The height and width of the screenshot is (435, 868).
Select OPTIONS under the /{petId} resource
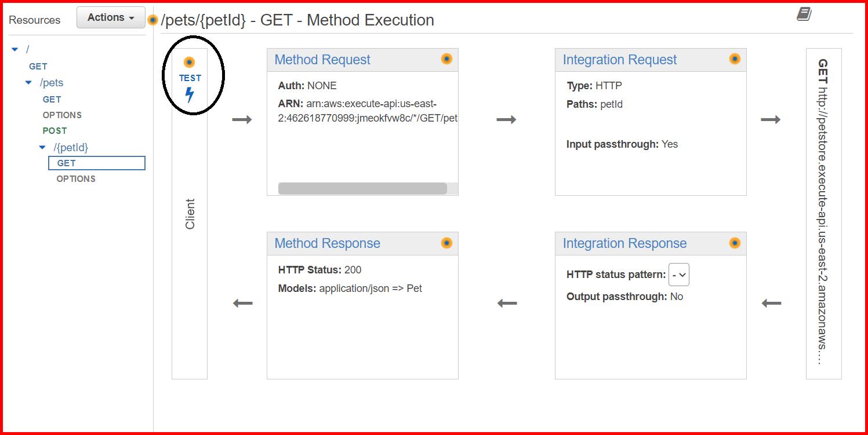pyautogui.click(x=75, y=178)
